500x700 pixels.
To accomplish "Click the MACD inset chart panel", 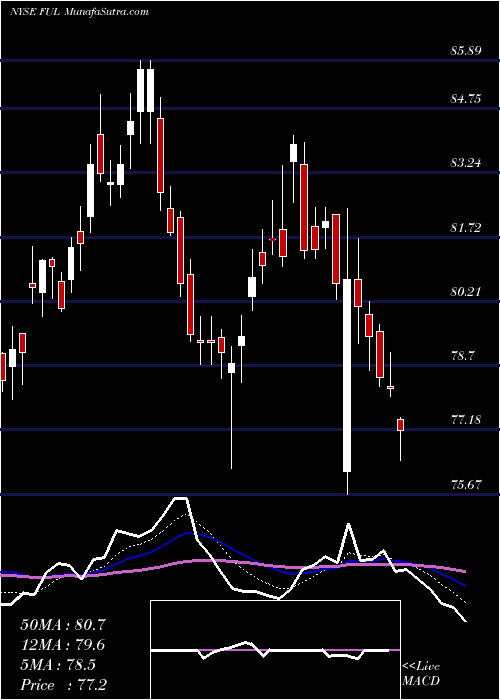I will tap(275, 650).
